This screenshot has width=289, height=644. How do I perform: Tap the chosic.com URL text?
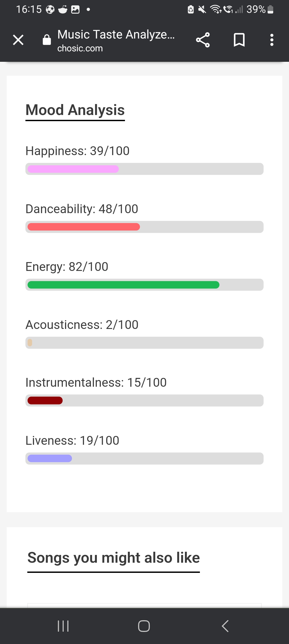coord(80,48)
